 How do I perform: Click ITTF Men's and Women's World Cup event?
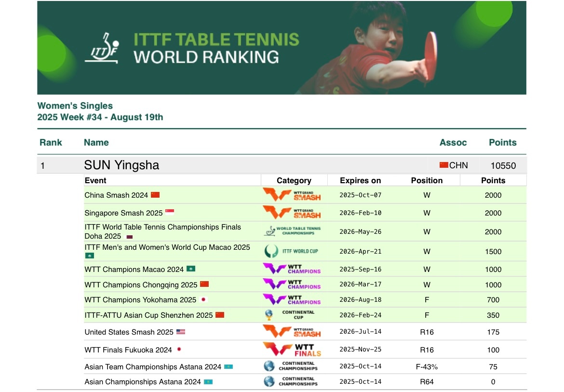click(x=167, y=247)
